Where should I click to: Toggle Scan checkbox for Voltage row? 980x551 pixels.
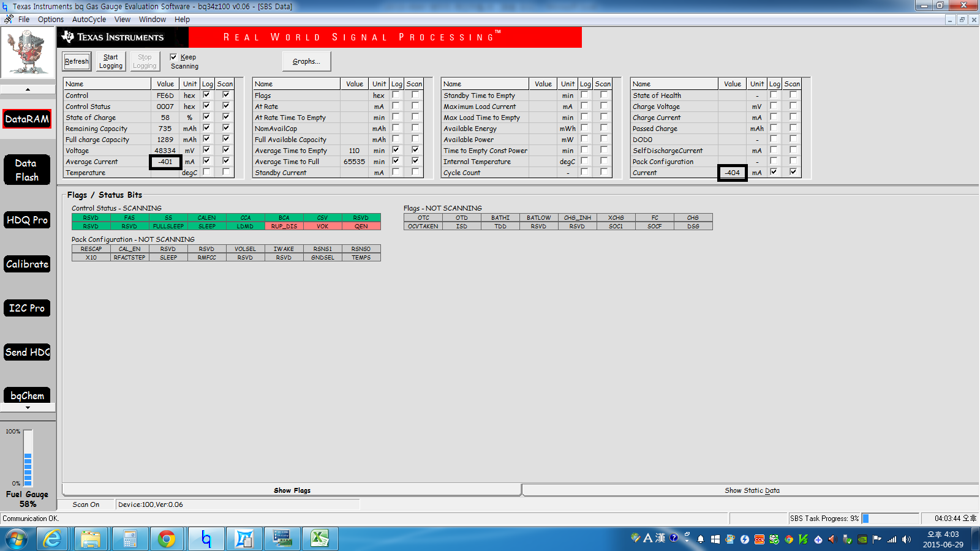point(226,150)
